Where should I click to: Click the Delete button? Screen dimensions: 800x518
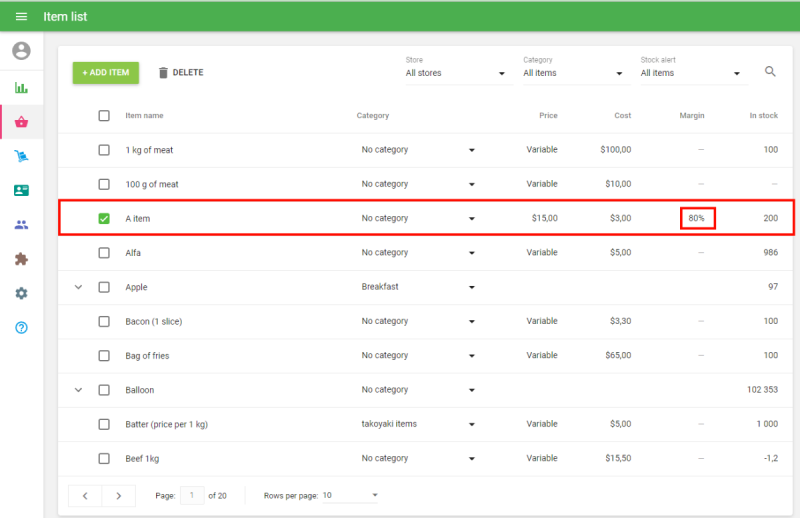(181, 73)
